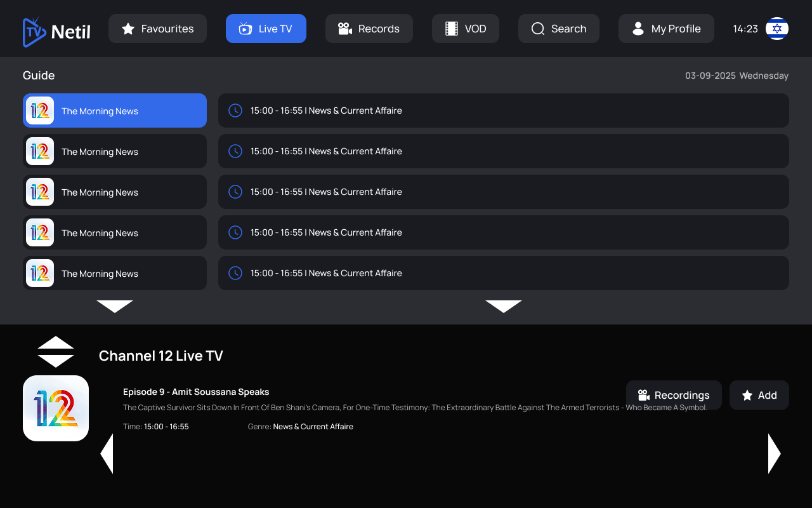Switch to the Records tab

coord(369,29)
